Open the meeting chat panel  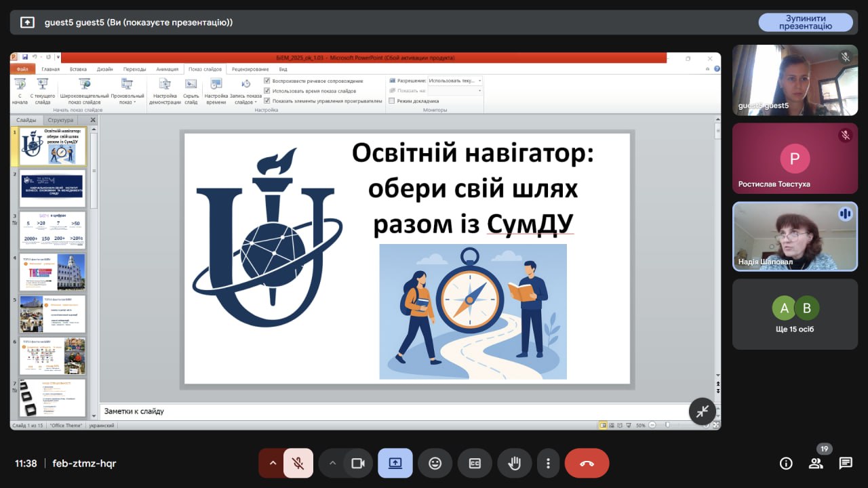845,464
